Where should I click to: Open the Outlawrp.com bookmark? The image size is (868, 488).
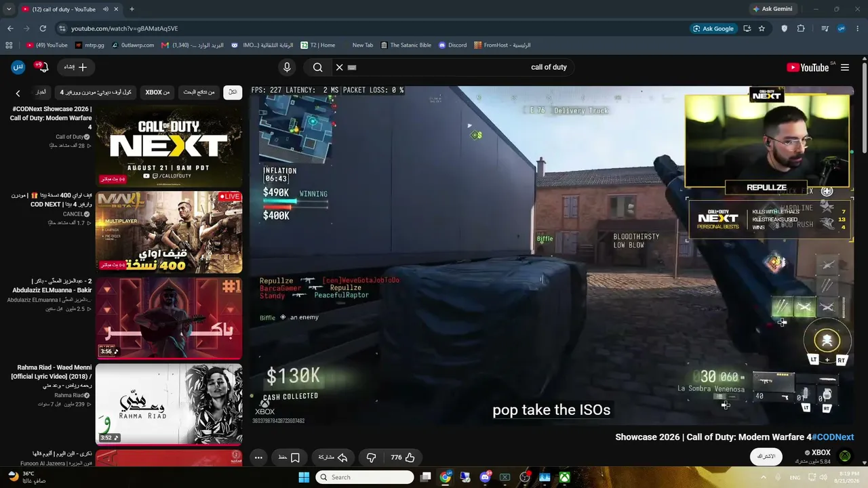coord(134,45)
